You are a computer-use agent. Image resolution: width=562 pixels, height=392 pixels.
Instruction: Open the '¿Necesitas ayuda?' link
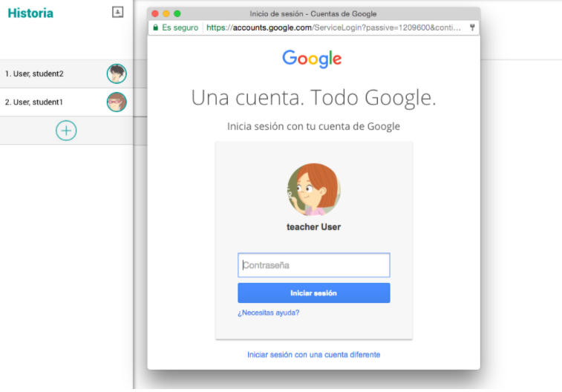tap(269, 313)
